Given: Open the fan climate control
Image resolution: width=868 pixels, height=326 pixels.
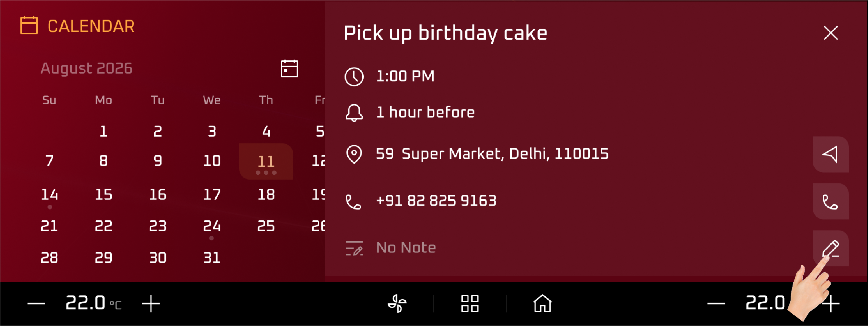Looking at the screenshot, I should (397, 303).
